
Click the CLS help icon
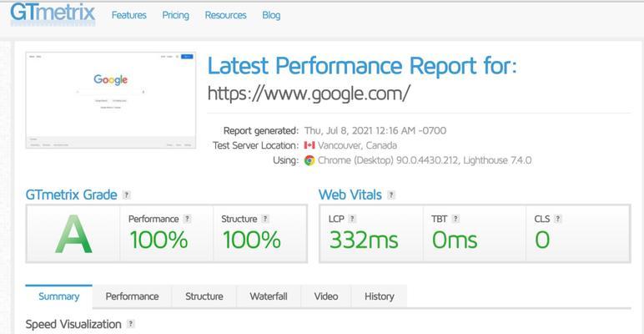[x=557, y=219]
